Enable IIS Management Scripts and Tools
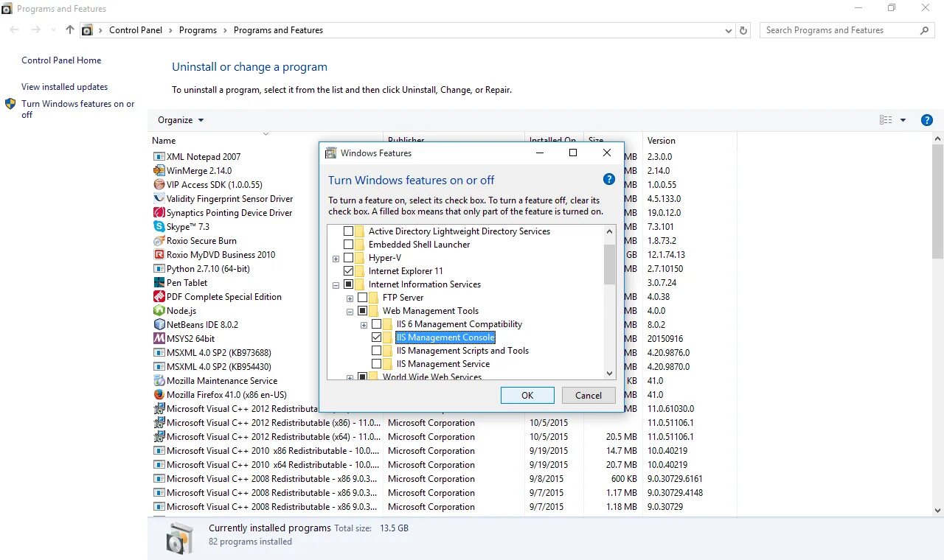Viewport: 944px width, 560px height. (377, 351)
